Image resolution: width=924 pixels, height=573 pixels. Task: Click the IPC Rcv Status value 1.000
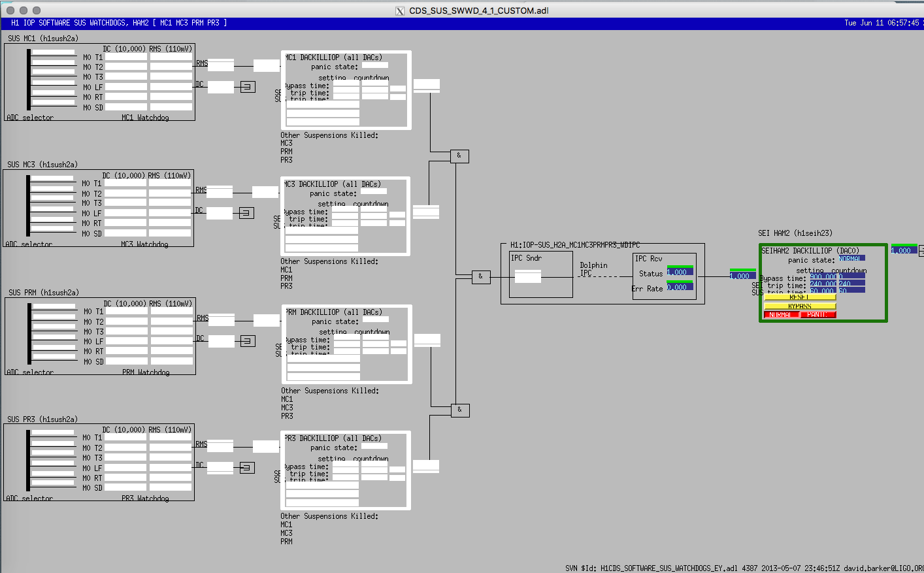(x=680, y=272)
